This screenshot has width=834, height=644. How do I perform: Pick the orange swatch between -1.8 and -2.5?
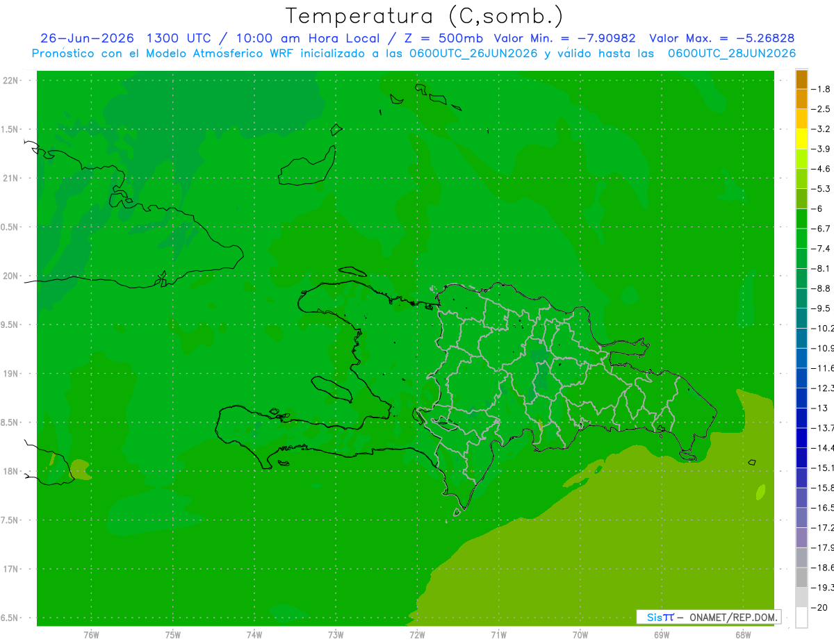point(801,99)
